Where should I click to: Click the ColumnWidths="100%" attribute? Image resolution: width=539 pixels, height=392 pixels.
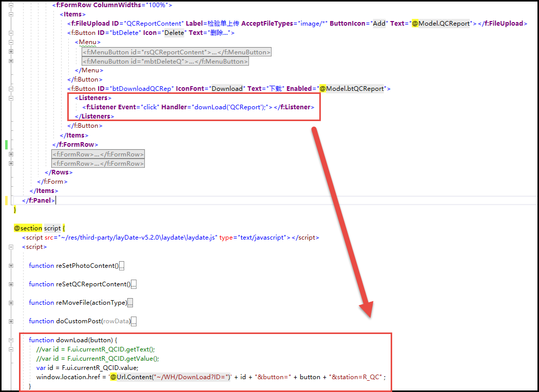[131, 5]
